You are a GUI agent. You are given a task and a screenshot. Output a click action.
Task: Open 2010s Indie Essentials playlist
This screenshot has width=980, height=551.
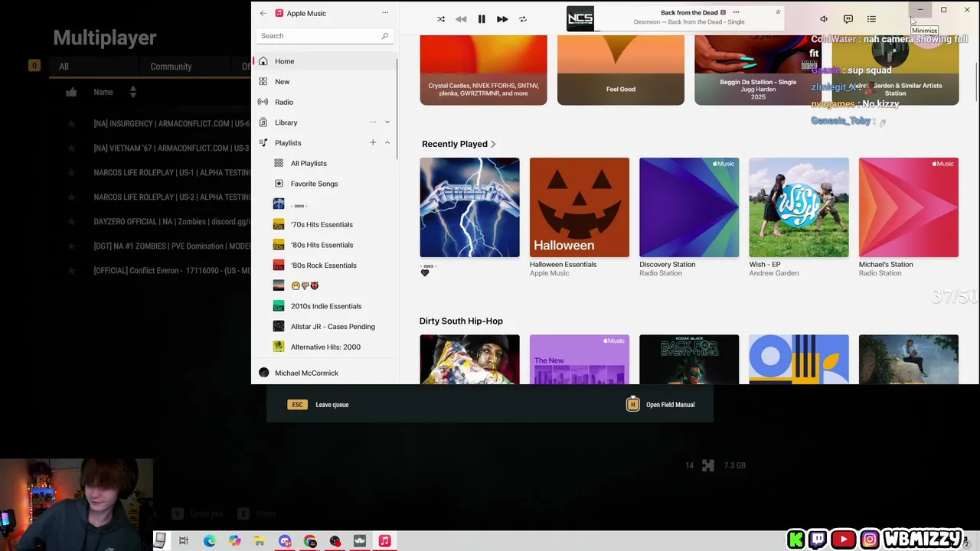(325, 306)
